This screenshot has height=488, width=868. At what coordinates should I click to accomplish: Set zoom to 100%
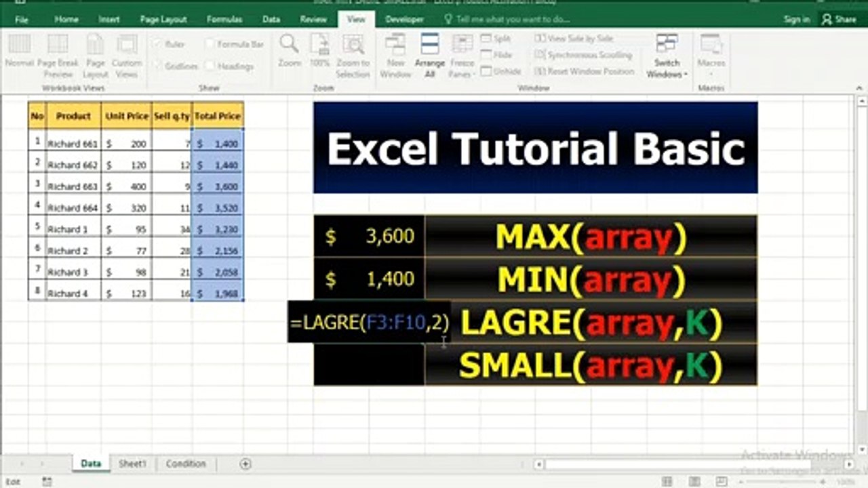tap(320, 52)
